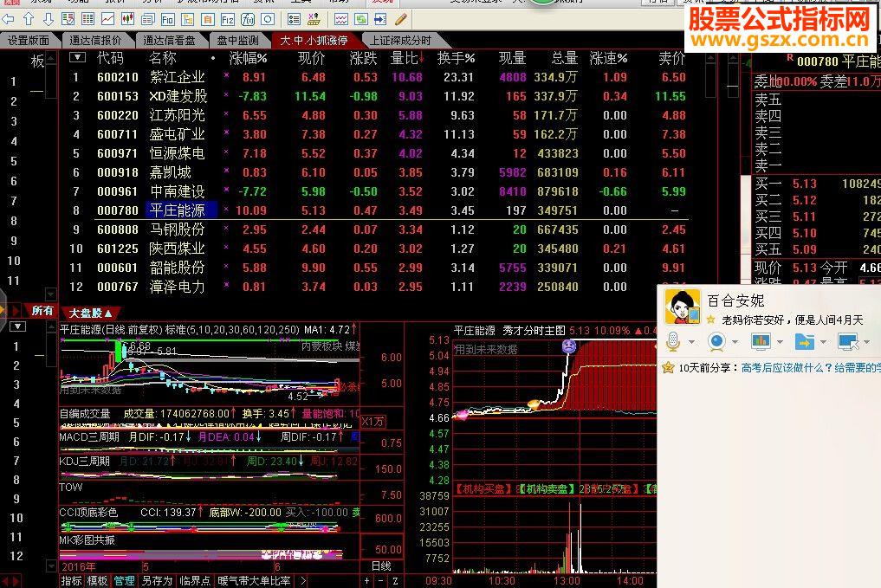Click the 指标 button below chart

pyautogui.click(x=71, y=581)
